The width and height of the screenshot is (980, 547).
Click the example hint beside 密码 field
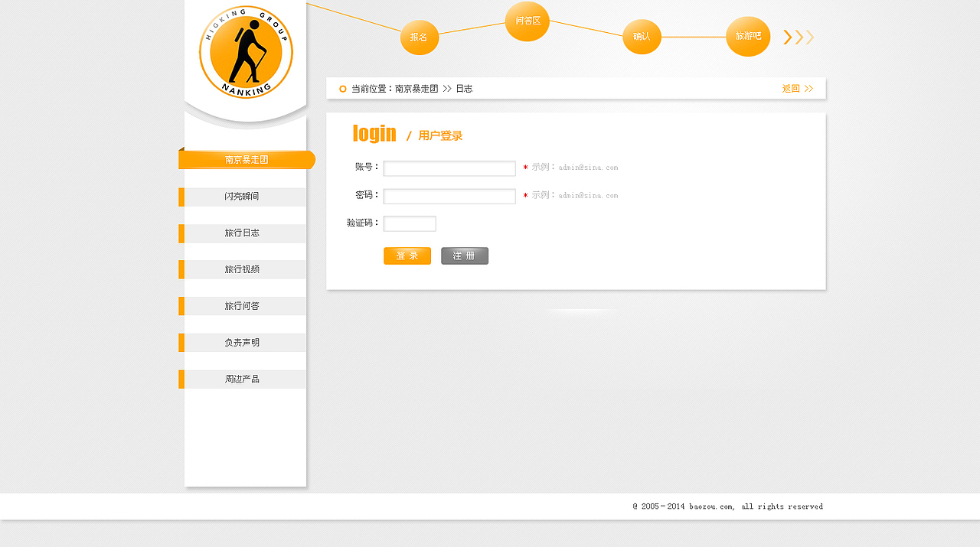575,195
